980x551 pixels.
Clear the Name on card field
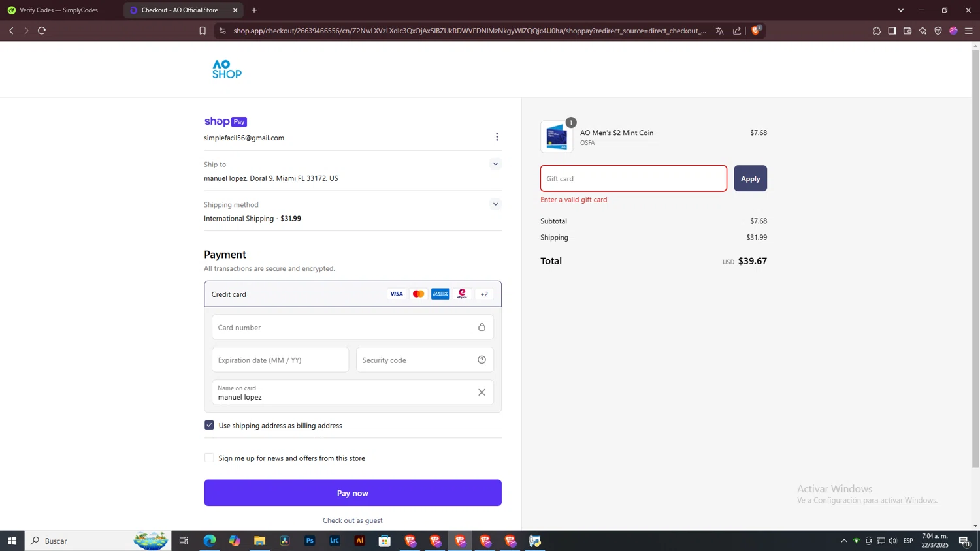482,392
